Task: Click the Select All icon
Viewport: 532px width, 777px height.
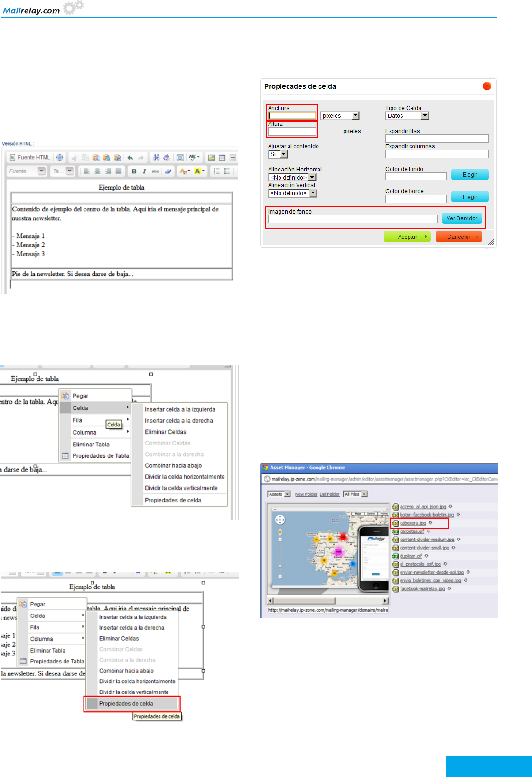Action: point(180,158)
